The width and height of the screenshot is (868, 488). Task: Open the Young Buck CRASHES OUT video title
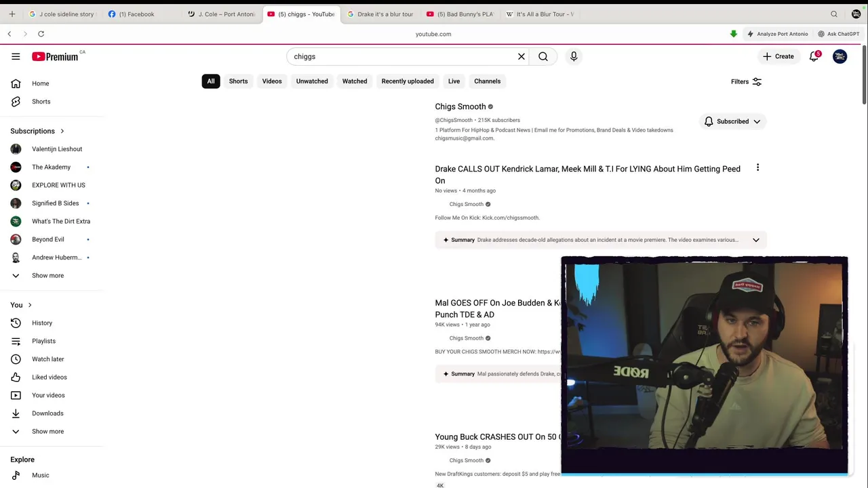point(498,437)
